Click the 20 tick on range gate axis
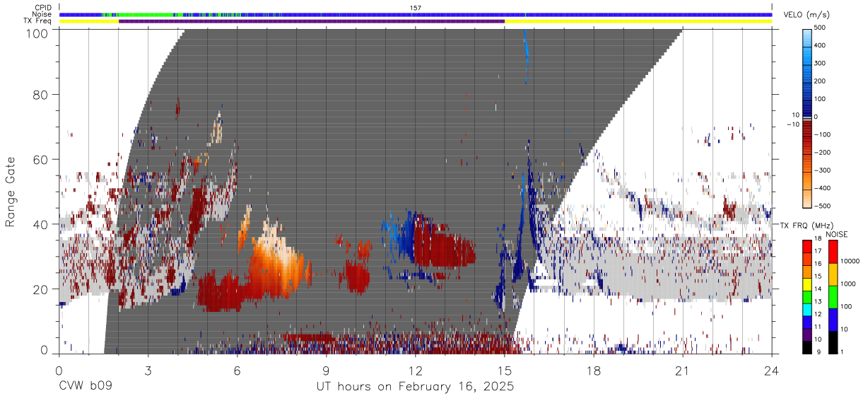Screen dimensions: 868x401 40,289
